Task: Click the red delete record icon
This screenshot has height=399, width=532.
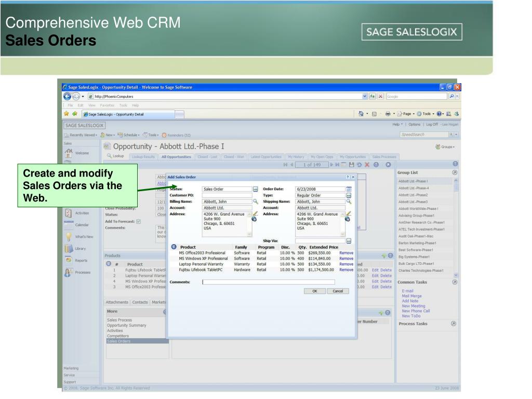Action: (x=367, y=165)
